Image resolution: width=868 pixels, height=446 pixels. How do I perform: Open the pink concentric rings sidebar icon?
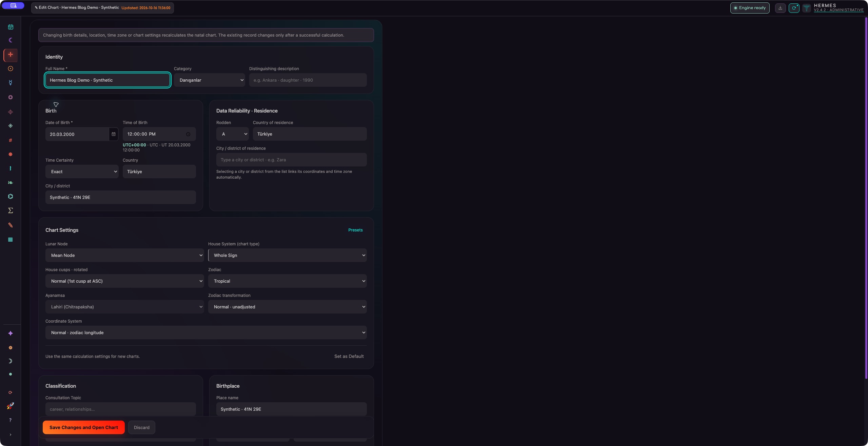point(11,97)
